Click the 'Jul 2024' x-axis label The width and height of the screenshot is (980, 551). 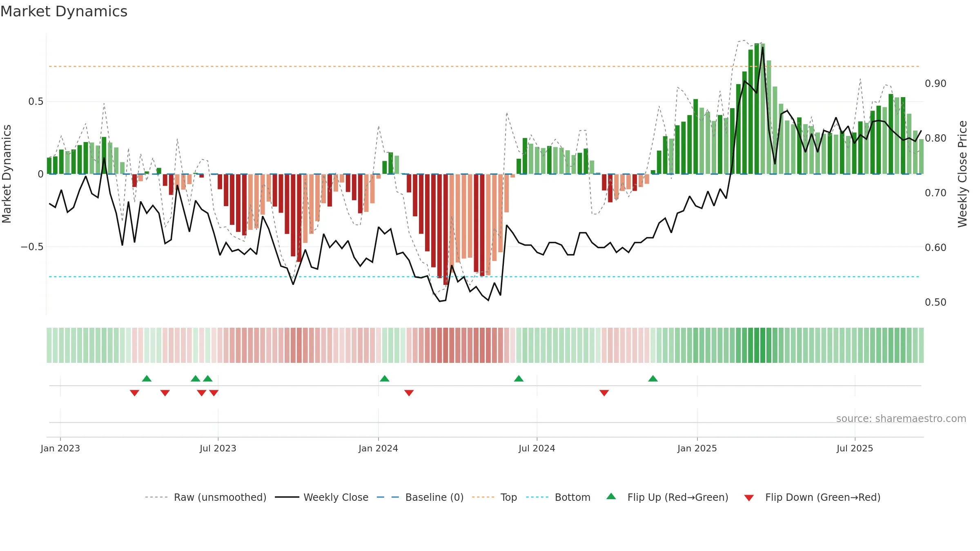(x=537, y=448)
